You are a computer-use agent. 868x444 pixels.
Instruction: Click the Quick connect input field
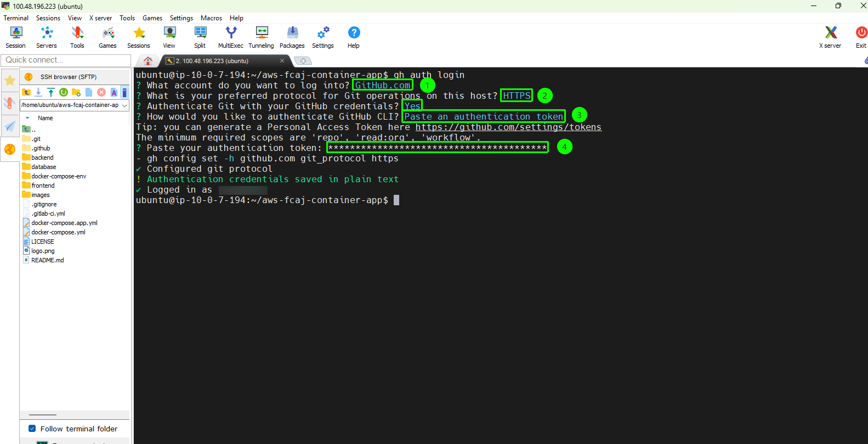(x=66, y=60)
